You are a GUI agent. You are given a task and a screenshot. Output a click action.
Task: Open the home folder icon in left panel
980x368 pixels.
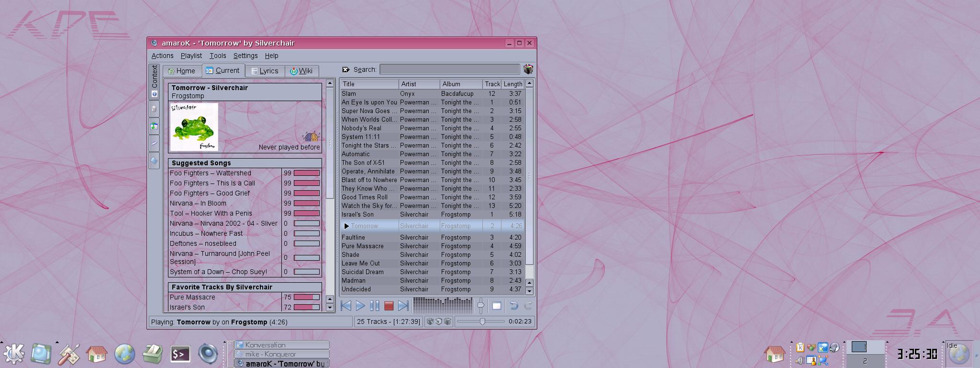pos(97,354)
